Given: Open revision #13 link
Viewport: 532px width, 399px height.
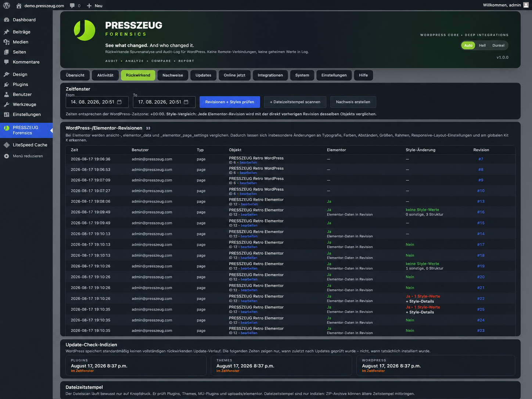Looking at the screenshot, I should point(481,201).
